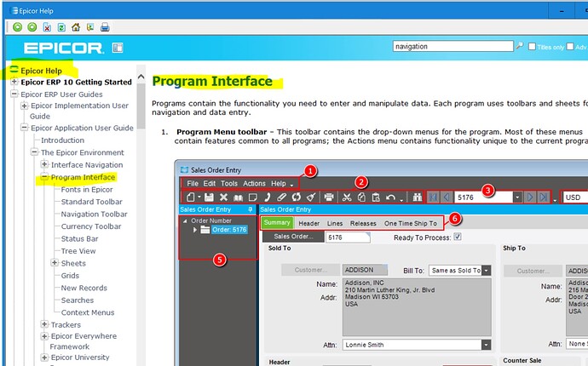Open the Currency Toolbar topic
Image resolution: width=588 pixels, height=366 pixels.
pos(91,226)
